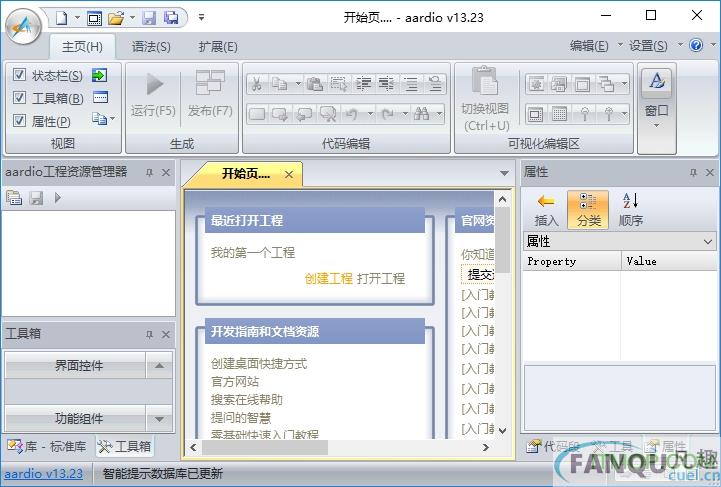Open recent project 我的第一个工程

coord(253,252)
